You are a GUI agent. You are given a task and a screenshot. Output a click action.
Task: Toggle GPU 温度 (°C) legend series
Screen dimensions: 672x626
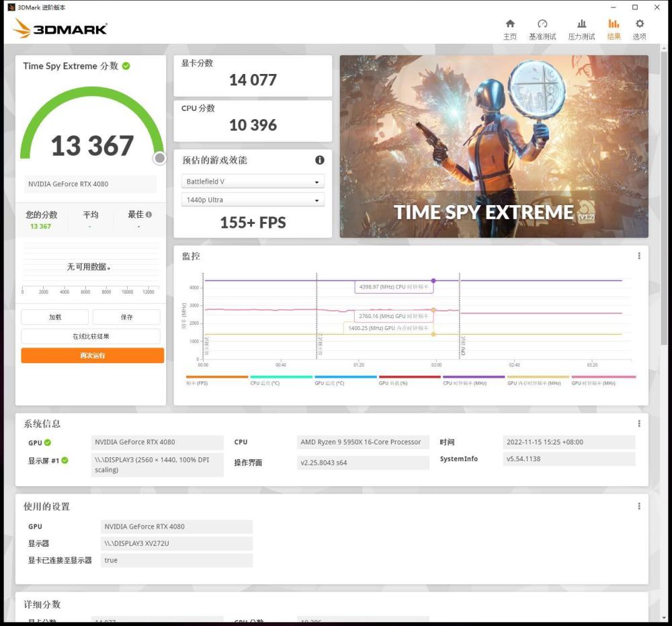point(345,381)
